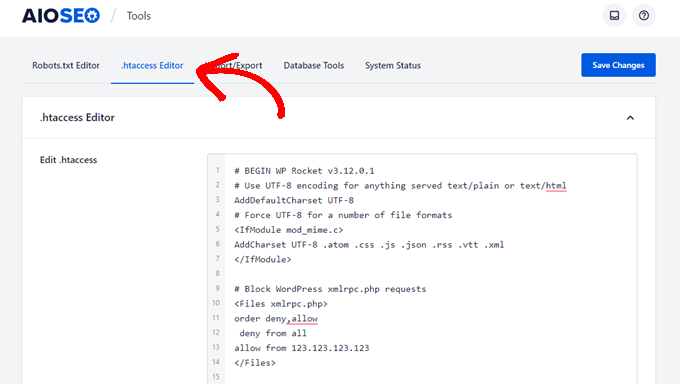Switch to Robots.txt Editor tab
This screenshot has height=384, width=680.
66,66
